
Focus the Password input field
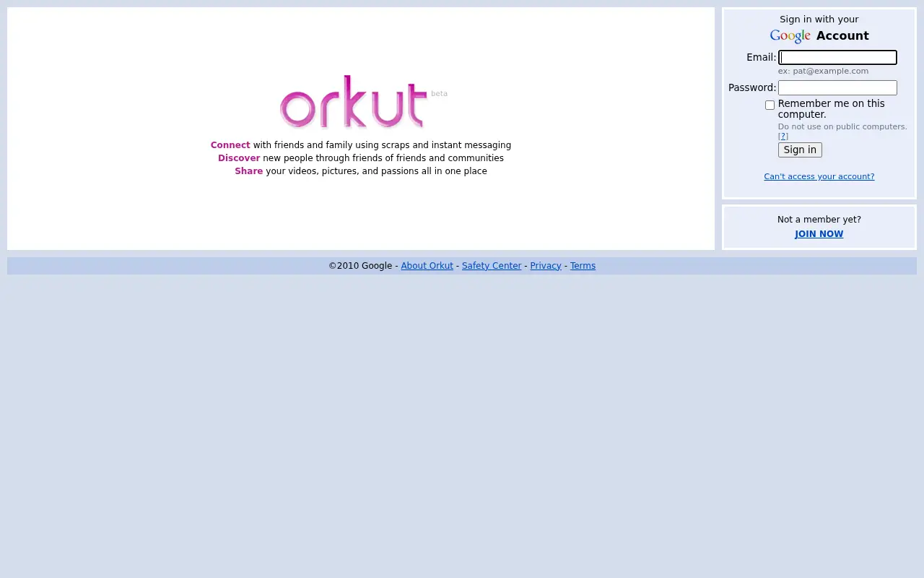click(837, 87)
